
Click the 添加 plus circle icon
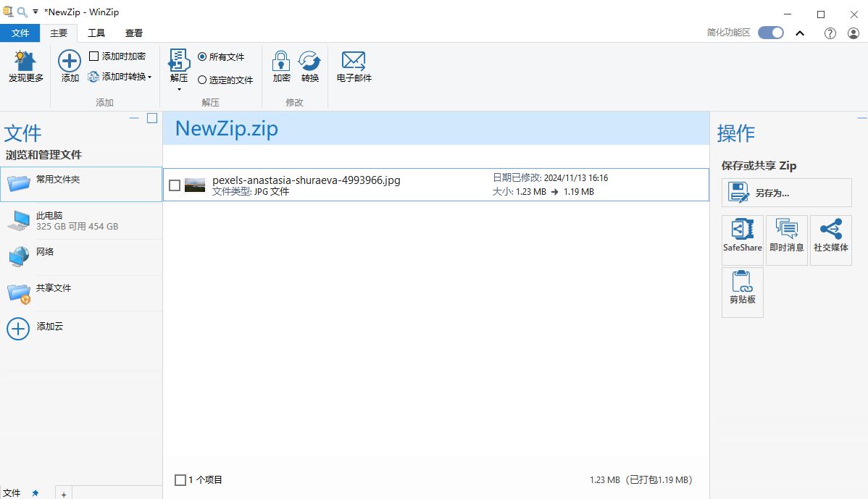click(70, 61)
